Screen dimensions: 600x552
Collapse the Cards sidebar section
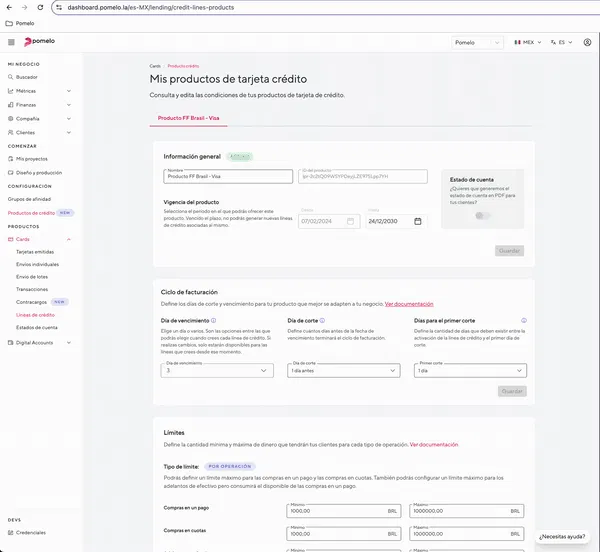pyautogui.click(x=69, y=239)
